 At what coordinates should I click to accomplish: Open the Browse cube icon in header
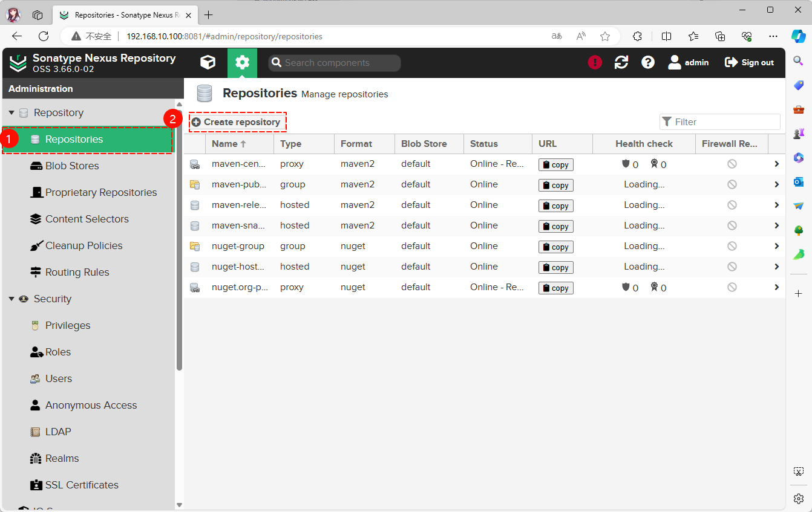[208, 62]
